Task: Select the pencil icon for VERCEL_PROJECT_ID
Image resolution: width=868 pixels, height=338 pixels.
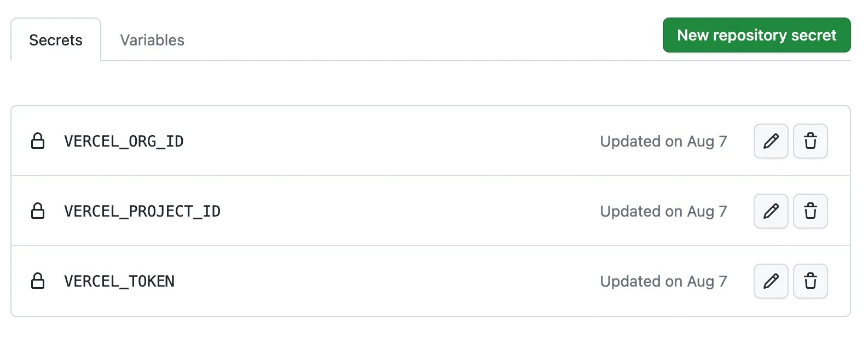Action: point(771,211)
